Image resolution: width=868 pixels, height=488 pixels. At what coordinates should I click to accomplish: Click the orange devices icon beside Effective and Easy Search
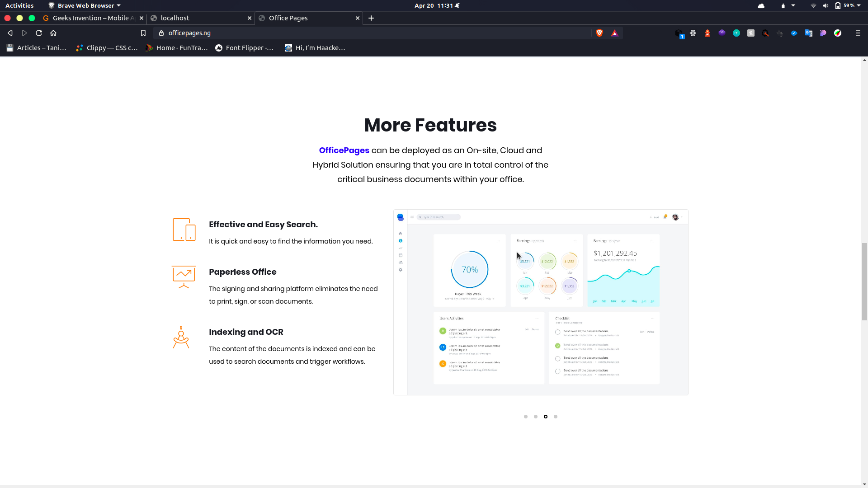[184, 230]
